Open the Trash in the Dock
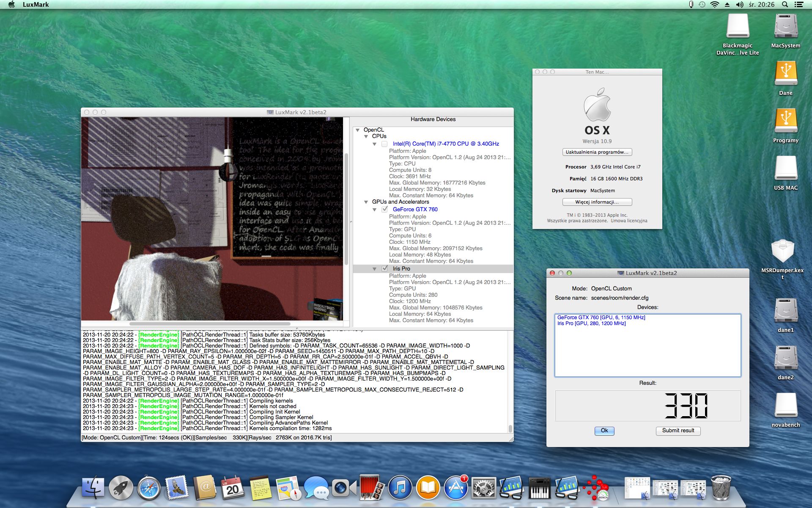Screen dimensions: 812x508 coord(721,488)
